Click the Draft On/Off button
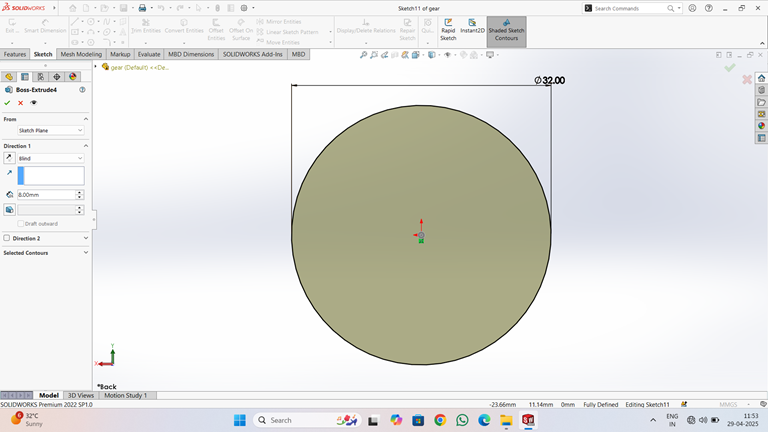 [x=9, y=210]
